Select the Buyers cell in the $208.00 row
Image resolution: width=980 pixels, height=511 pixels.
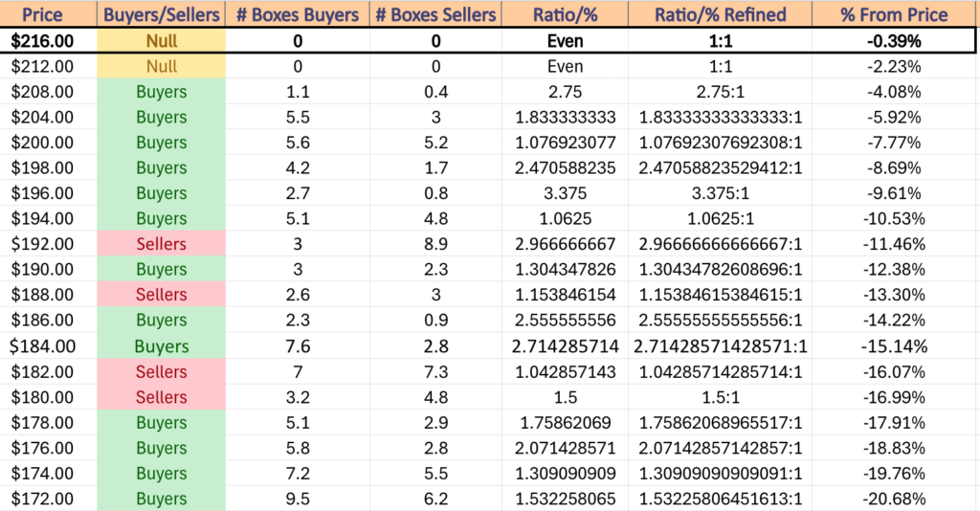pos(161,92)
